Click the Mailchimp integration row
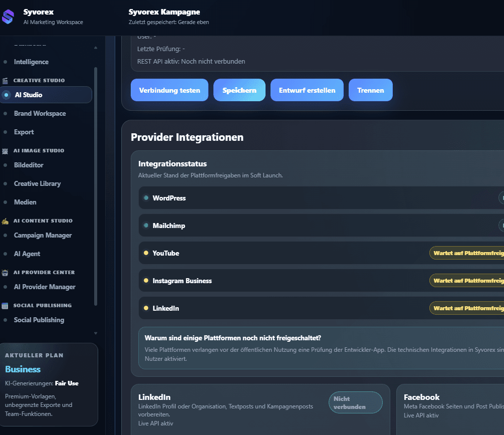 click(322, 226)
